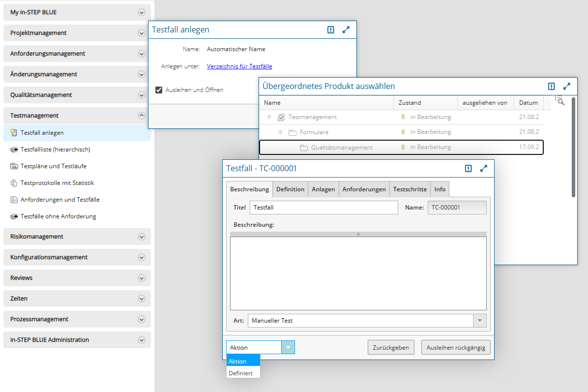Switch to the Testschritte tab

click(x=410, y=189)
